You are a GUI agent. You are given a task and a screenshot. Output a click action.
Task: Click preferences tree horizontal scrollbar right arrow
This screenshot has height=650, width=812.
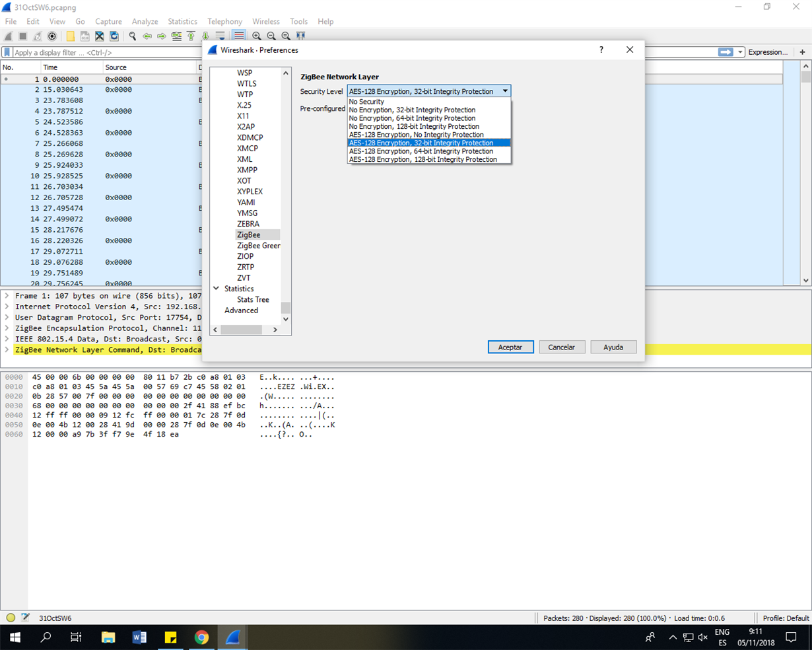tap(275, 330)
